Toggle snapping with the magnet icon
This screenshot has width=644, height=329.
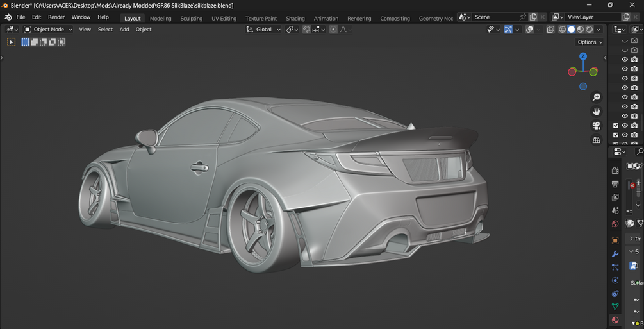click(x=306, y=30)
